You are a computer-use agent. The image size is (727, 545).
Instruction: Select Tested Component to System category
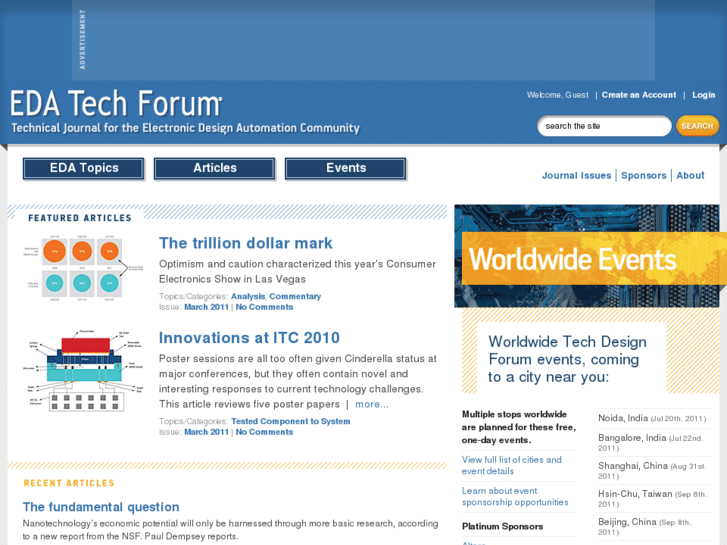point(291,421)
